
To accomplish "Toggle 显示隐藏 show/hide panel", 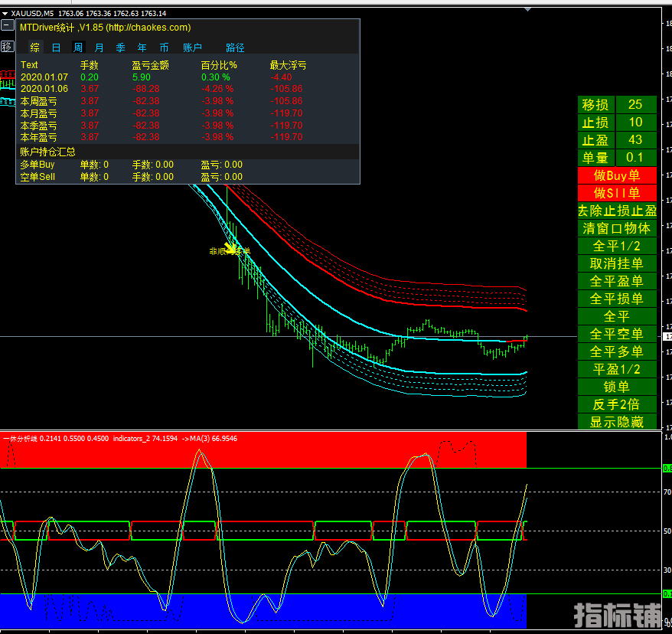I will tap(617, 421).
